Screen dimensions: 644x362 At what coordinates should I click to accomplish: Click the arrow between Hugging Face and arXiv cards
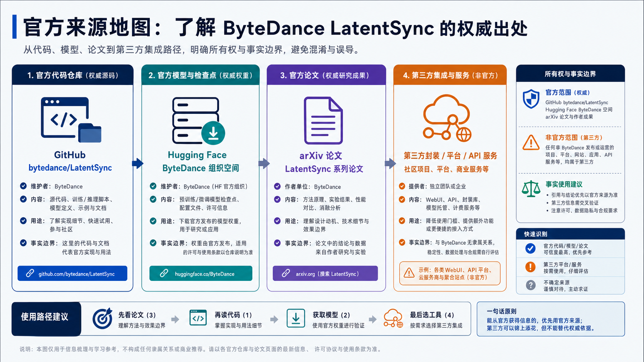[x=264, y=163]
